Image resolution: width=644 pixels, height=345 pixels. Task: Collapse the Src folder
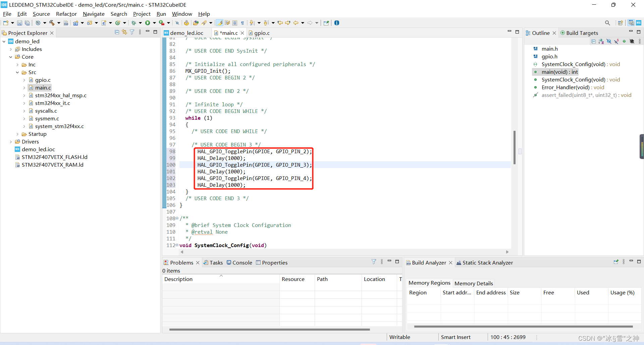[x=17, y=72]
